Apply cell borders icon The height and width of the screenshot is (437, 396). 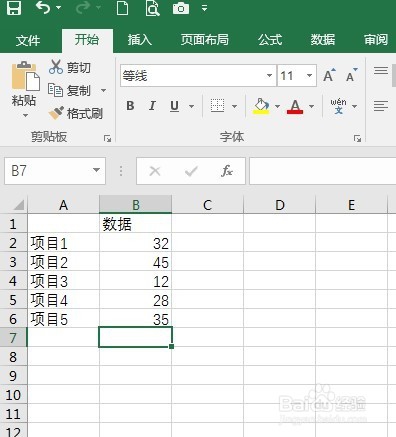click(217, 106)
